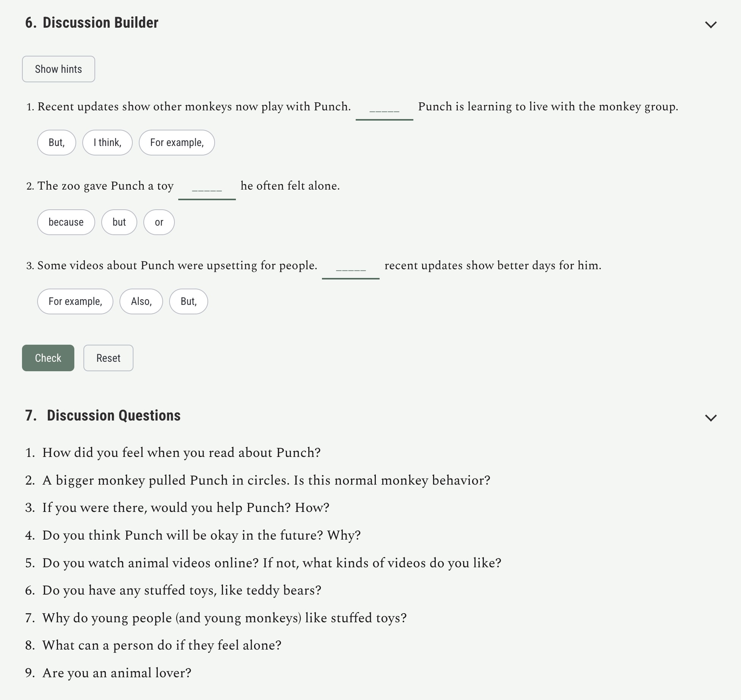Click the chevron next to Discussion Questions
741x700 pixels.
(x=711, y=418)
